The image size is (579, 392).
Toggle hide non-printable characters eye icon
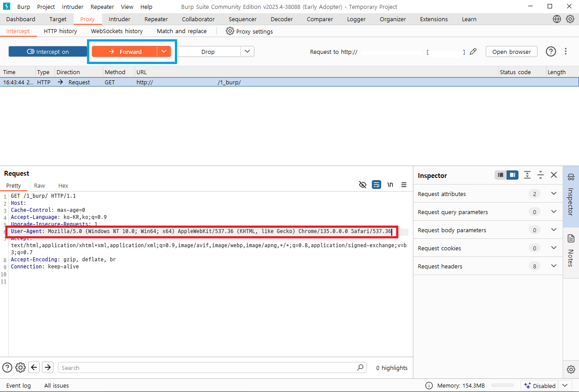[363, 185]
